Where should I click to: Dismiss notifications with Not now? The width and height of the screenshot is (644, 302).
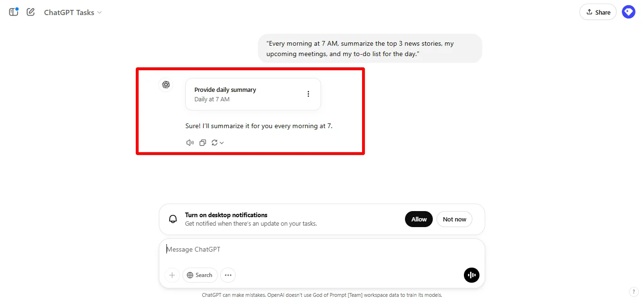454,219
